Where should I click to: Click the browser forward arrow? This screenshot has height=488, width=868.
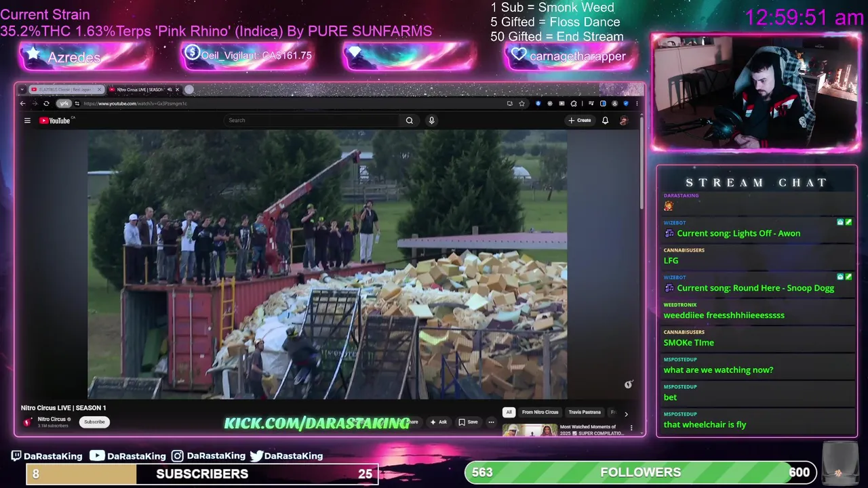point(34,104)
